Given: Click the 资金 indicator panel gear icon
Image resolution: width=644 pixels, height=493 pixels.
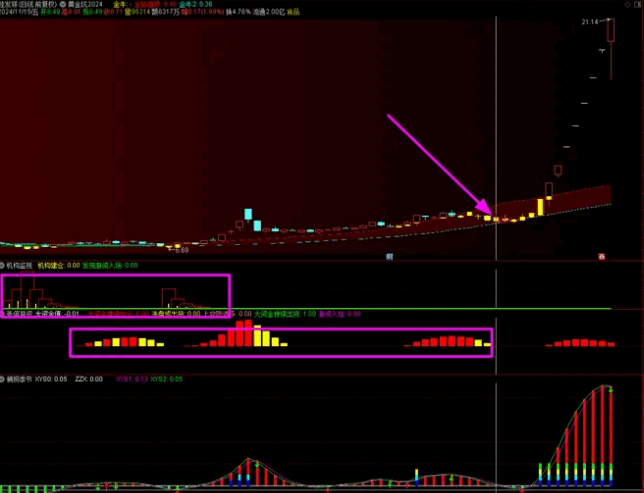Looking at the screenshot, I should (3, 312).
